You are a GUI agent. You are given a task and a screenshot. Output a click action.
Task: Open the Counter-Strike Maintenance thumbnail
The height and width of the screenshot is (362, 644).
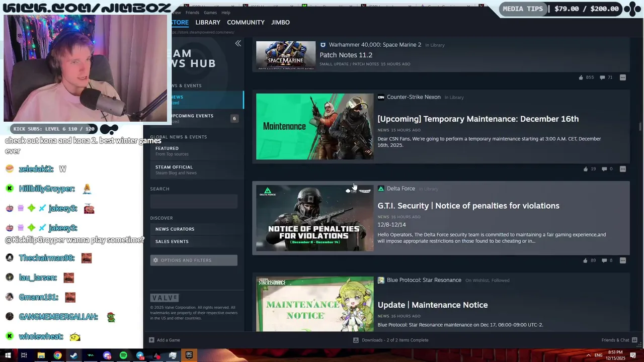tap(315, 127)
